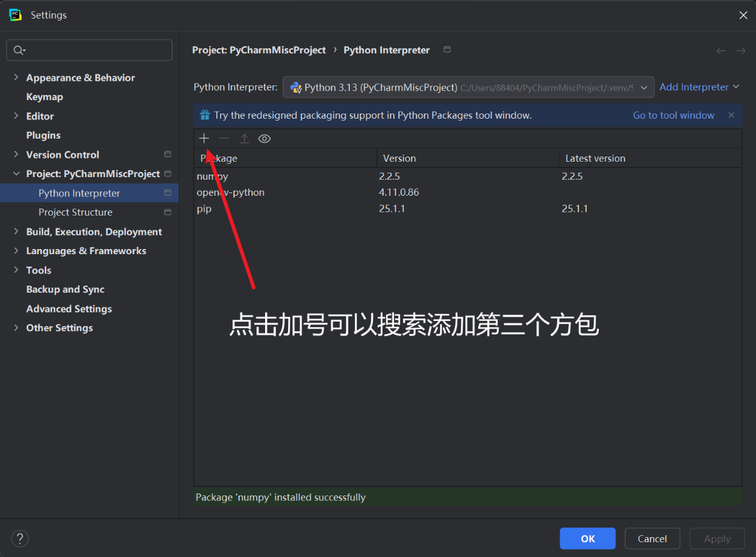Click project-scope icon next to Project Structure
Screen dimensions: 756x557
pyautogui.click(x=168, y=212)
